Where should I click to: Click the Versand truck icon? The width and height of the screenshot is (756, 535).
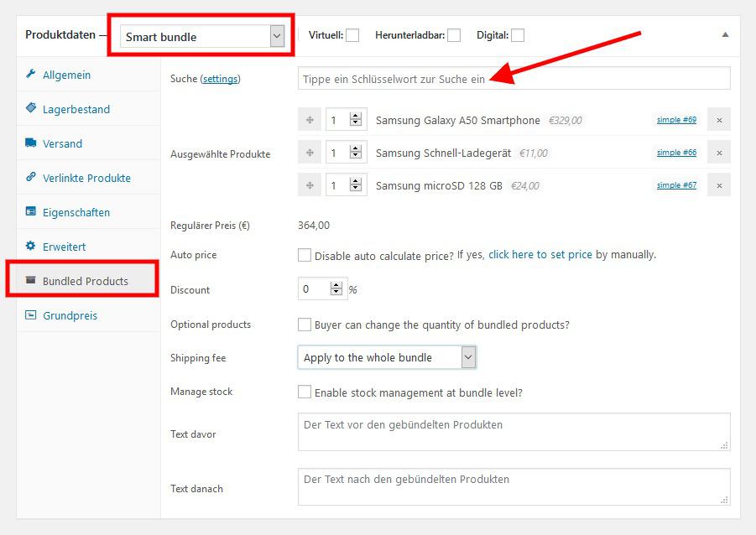31,143
